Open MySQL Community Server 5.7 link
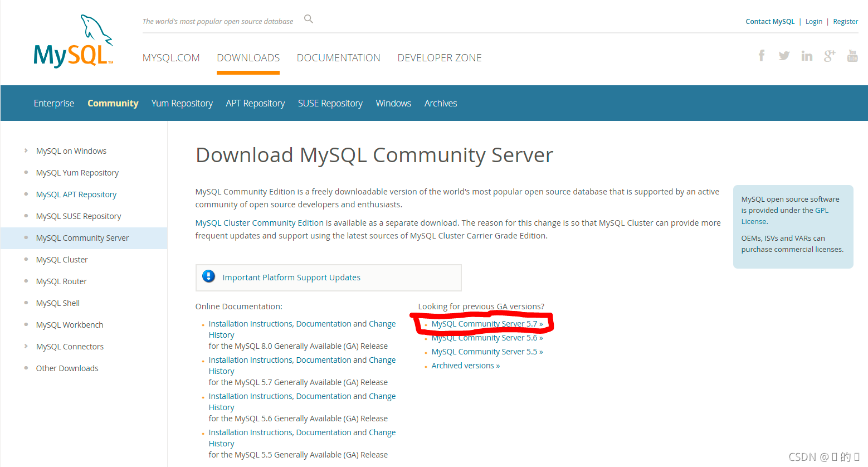The width and height of the screenshot is (868, 467). (487, 324)
